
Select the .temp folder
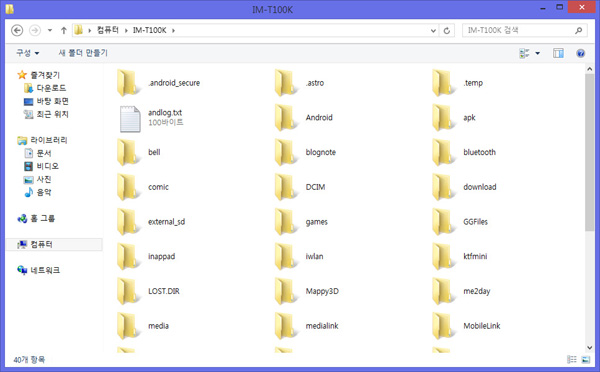(x=458, y=83)
